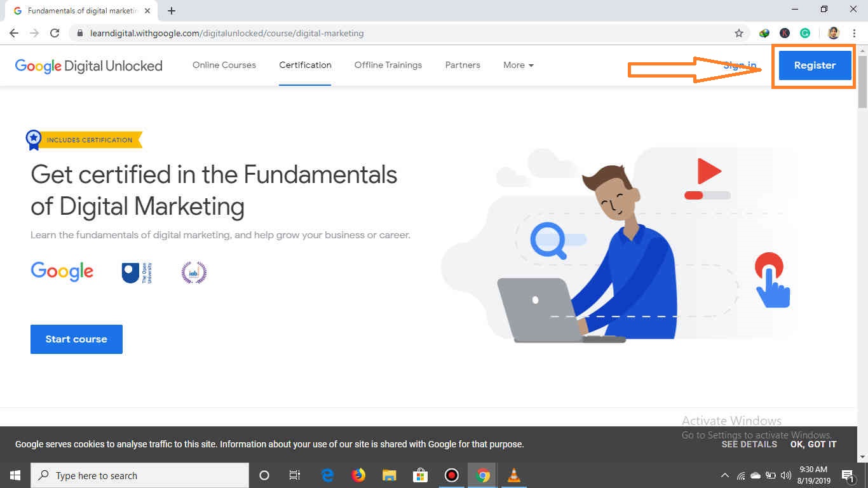Screen dimensions: 868x488
Task: Go to Offline Trainings
Action: (388, 65)
